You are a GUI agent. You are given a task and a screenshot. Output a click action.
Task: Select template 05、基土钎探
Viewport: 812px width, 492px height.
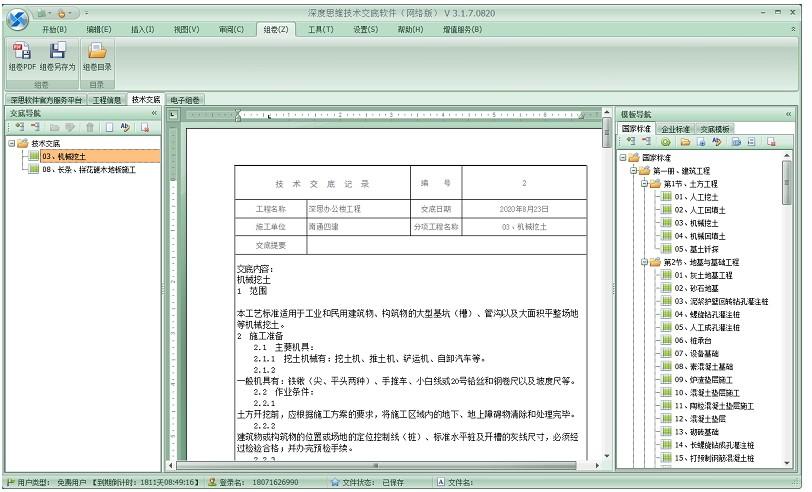coord(696,249)
